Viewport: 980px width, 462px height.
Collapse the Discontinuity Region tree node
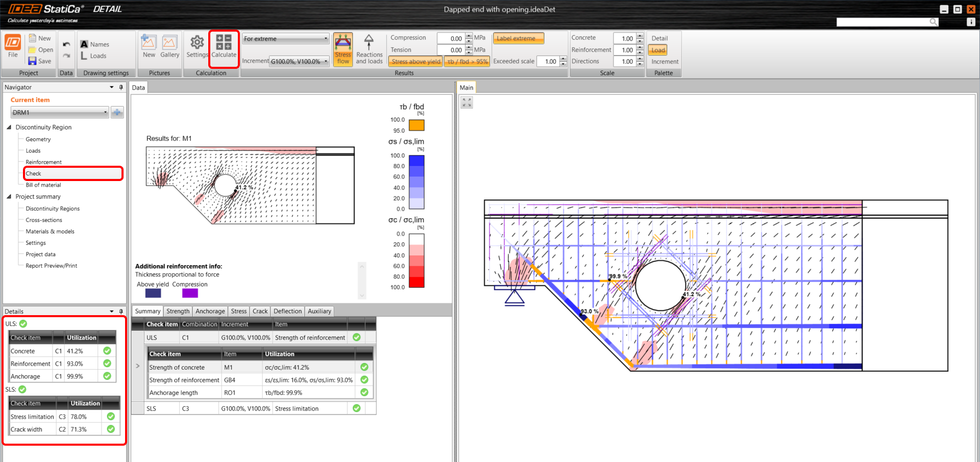(9, 127)
